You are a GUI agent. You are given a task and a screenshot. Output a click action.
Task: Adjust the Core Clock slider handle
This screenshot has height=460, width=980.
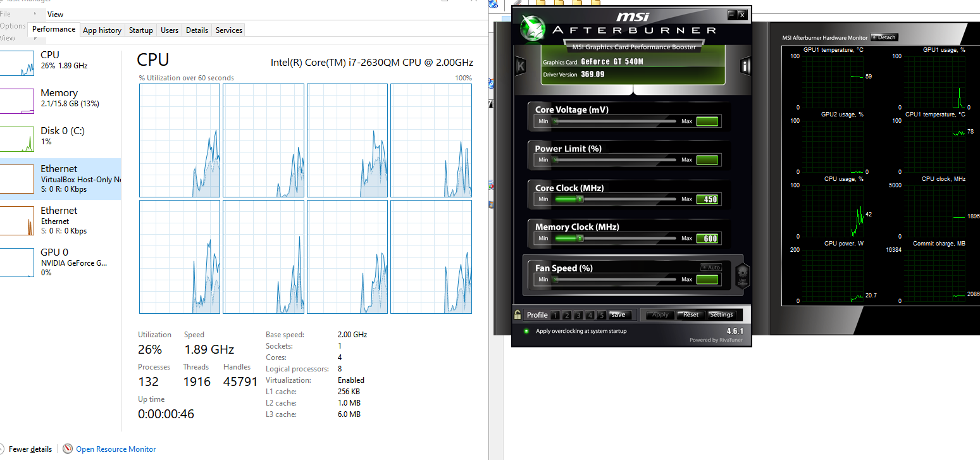click(580, 199)
